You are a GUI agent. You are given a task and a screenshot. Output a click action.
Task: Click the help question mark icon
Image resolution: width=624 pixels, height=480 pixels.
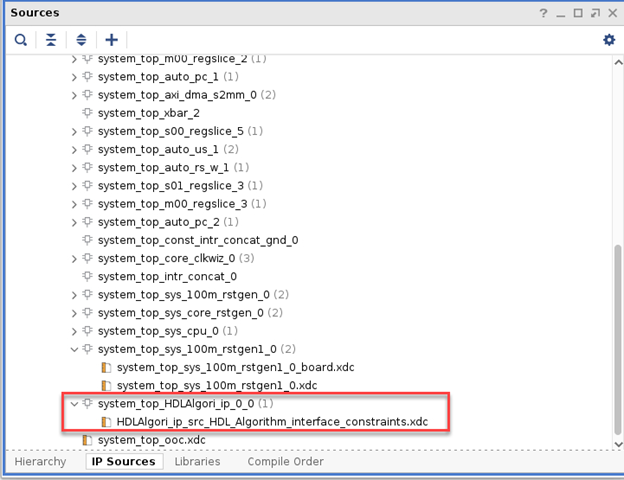tap(544, 13)
